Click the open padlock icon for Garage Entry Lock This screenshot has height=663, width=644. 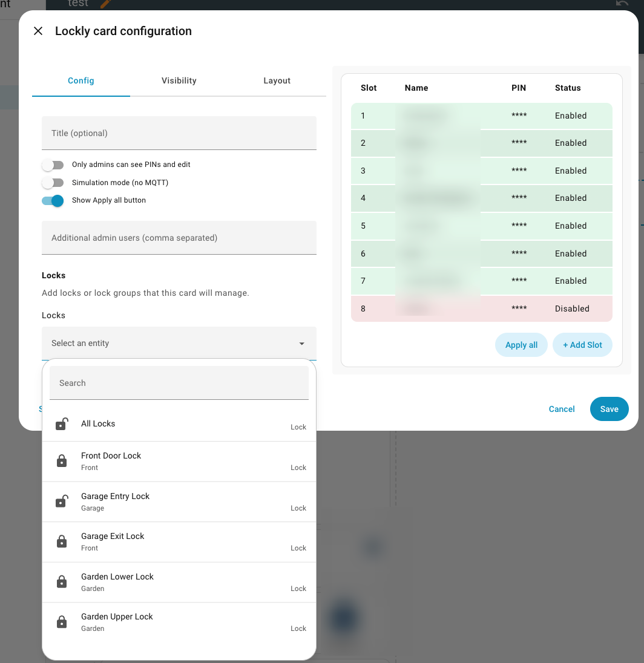(61, 501)
